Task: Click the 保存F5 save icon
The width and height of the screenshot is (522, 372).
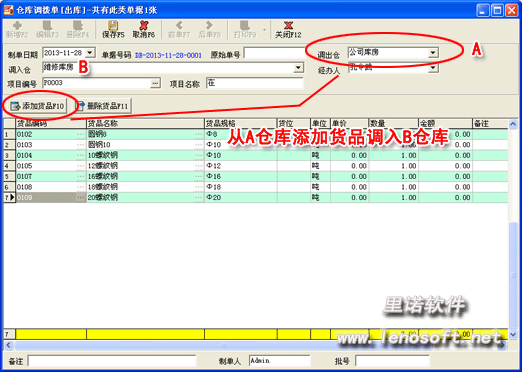Action: coord(113,29)
